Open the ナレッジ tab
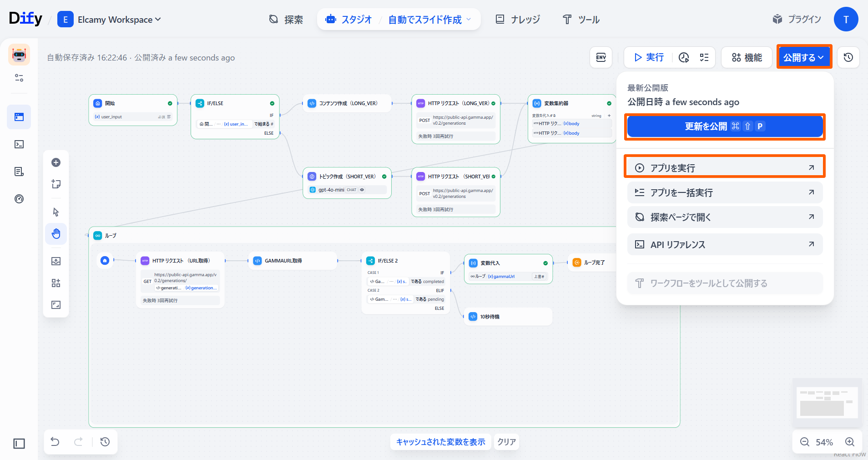 click(518, 20)
